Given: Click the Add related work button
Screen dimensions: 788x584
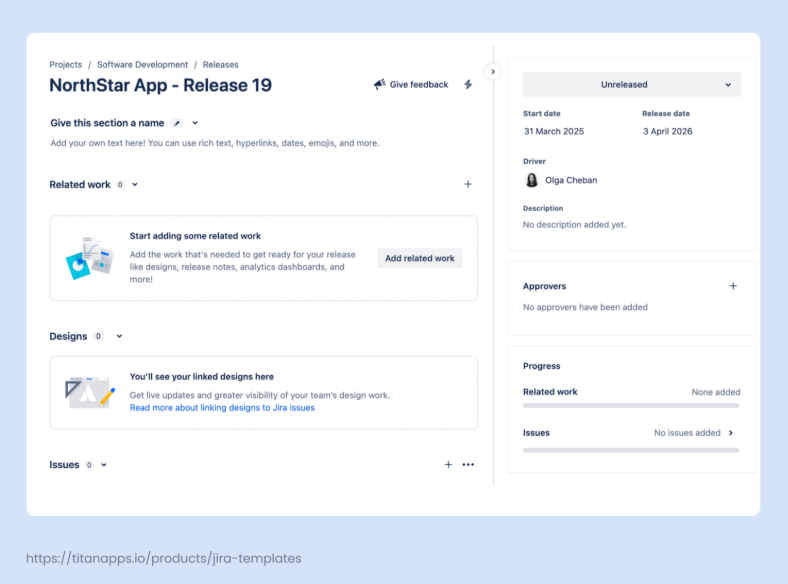Looking at the screenshot, I should tap(420, 258).
